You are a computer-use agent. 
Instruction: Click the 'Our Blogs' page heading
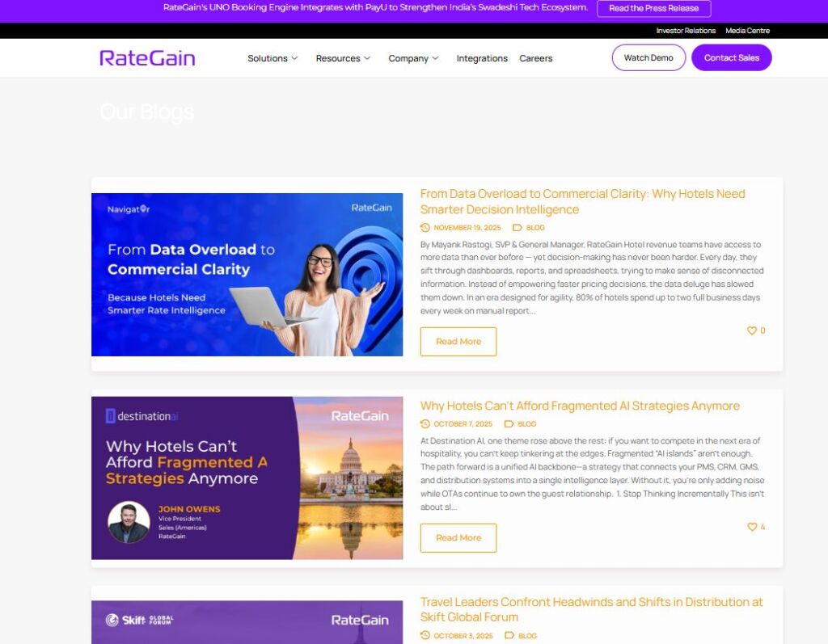[x=147, y=112]
